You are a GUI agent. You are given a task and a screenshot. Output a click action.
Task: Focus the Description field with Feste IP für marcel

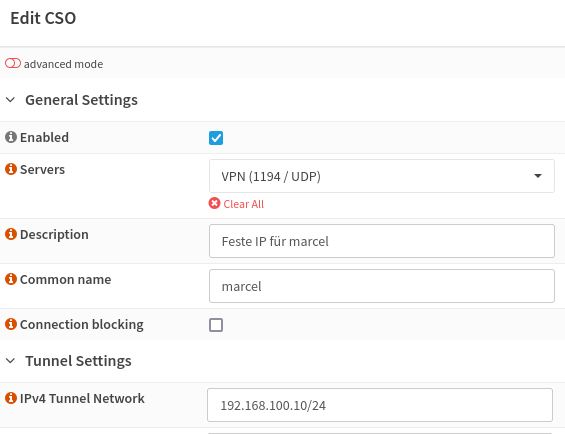point(382,241)
